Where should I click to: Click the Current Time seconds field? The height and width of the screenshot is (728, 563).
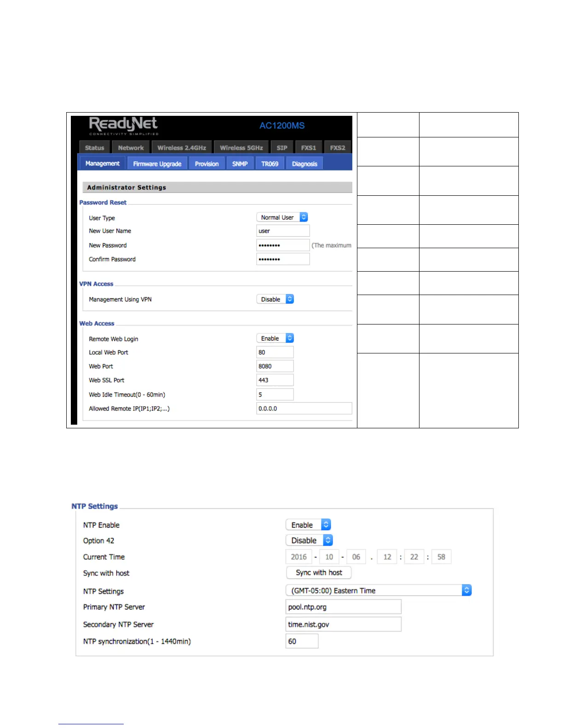pos(442,557)
